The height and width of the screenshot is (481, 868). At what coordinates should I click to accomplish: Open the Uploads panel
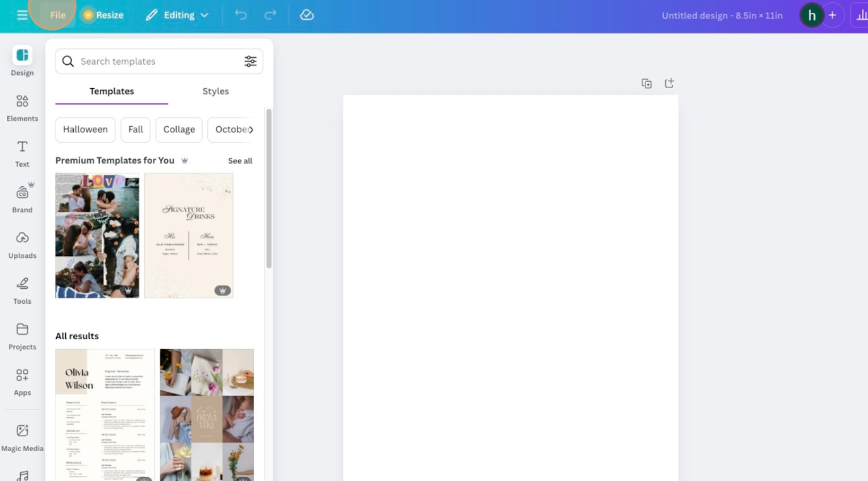point(22,244)
